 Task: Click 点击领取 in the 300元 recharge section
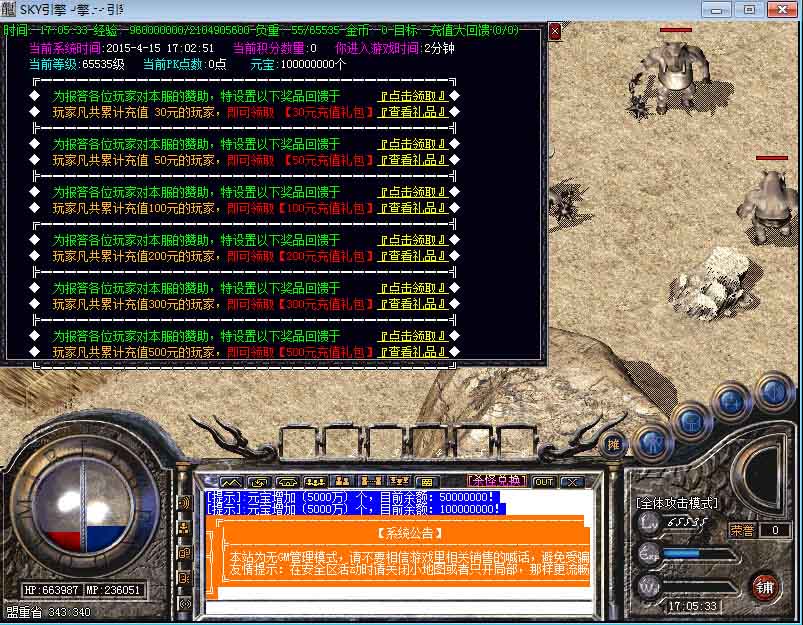(413, 288)
